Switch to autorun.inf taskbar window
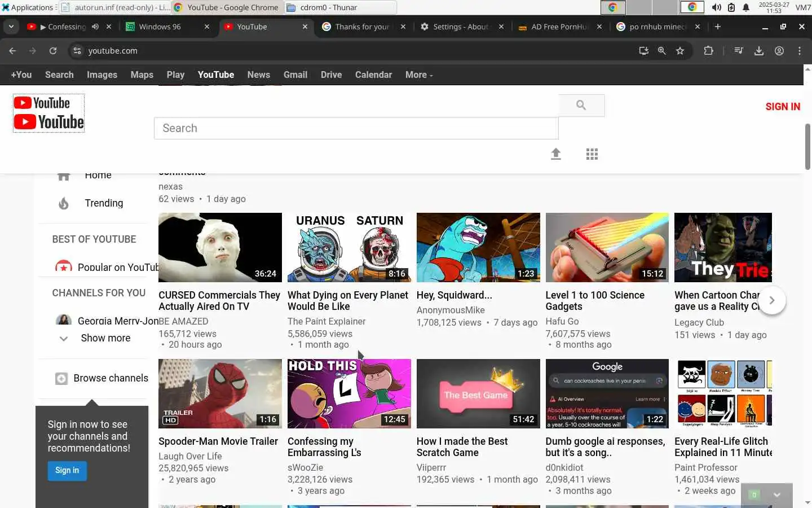 click(114, 7)
